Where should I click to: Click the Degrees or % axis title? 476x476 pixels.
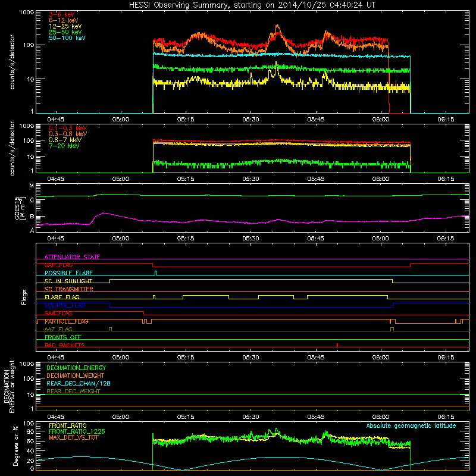coord(15,446)
